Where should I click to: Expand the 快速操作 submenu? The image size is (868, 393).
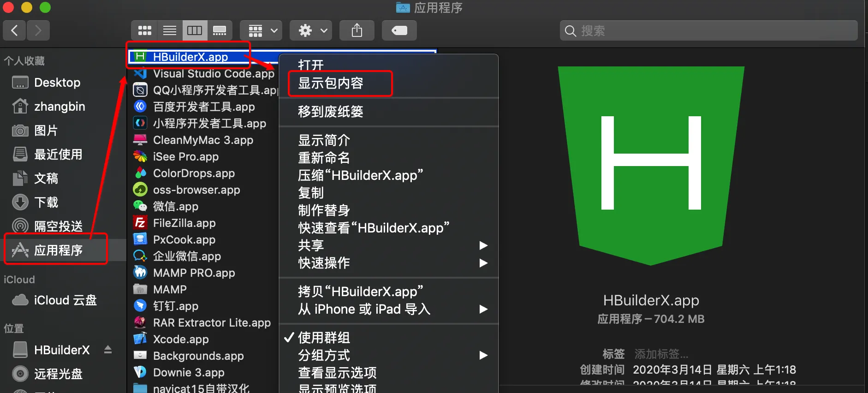tap(388, 263)
